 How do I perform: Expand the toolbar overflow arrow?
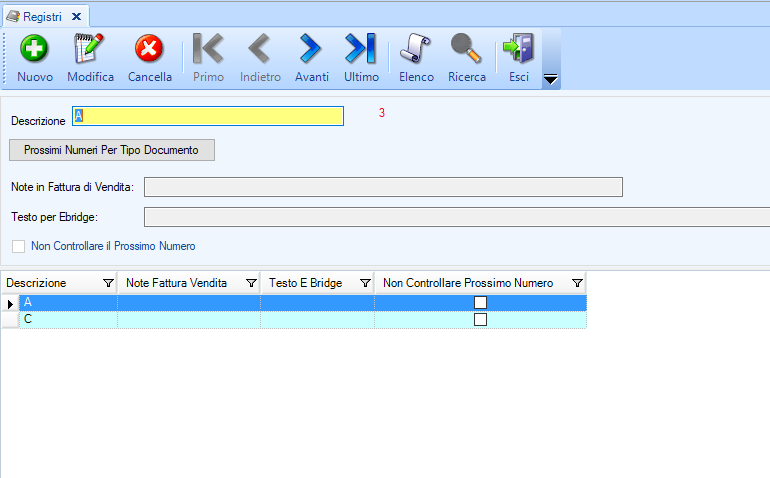click(x=550, y=79)
